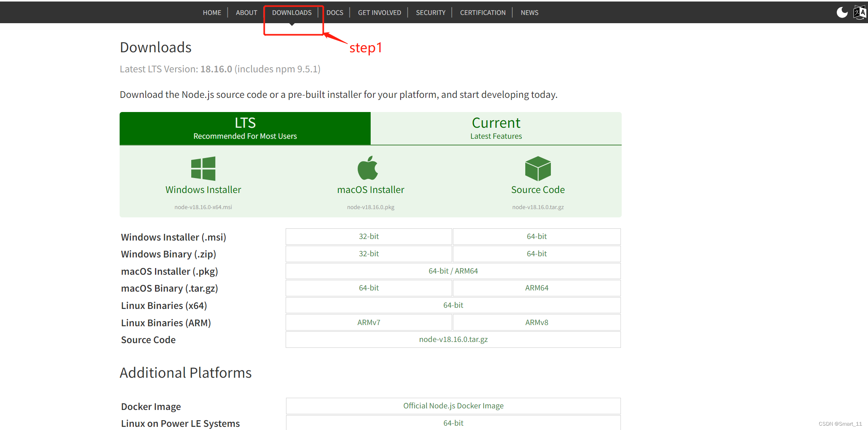Click the node-v18.16.0-x64.msi filename
This screenshot has width=868, height=430.
[x=203, y=207]
